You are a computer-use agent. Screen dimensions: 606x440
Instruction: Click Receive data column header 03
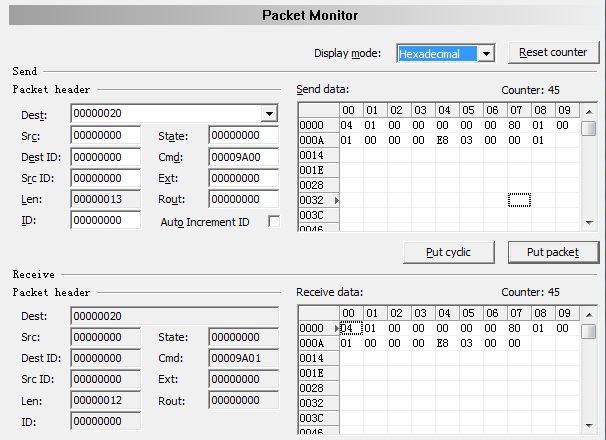(x=423, y=313)
